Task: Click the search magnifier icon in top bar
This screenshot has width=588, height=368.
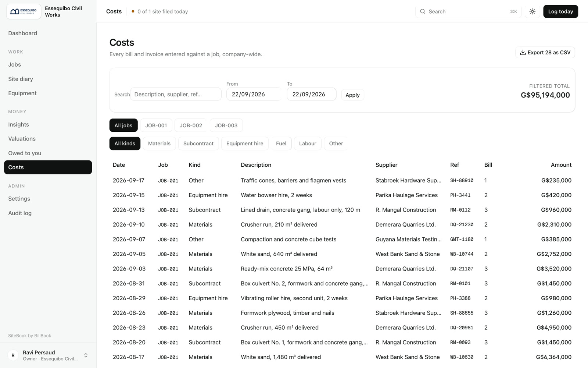Action: (x=423, y=11)
